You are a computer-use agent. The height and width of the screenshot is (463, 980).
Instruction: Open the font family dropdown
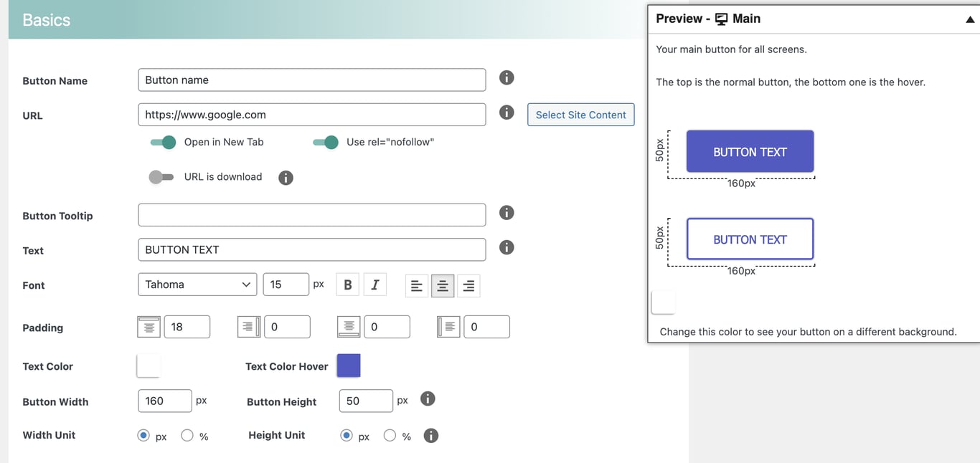coord(197,284)
